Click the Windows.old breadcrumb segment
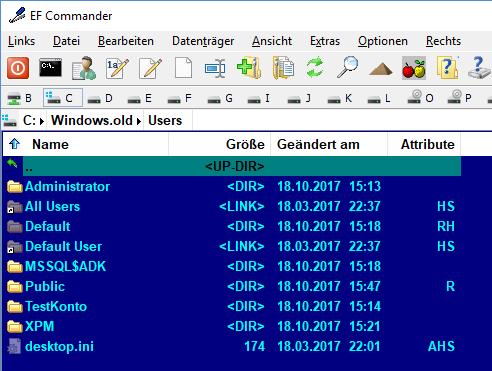Image resolution: width=492 pixels, height=371 pixels. click(92, 120)
